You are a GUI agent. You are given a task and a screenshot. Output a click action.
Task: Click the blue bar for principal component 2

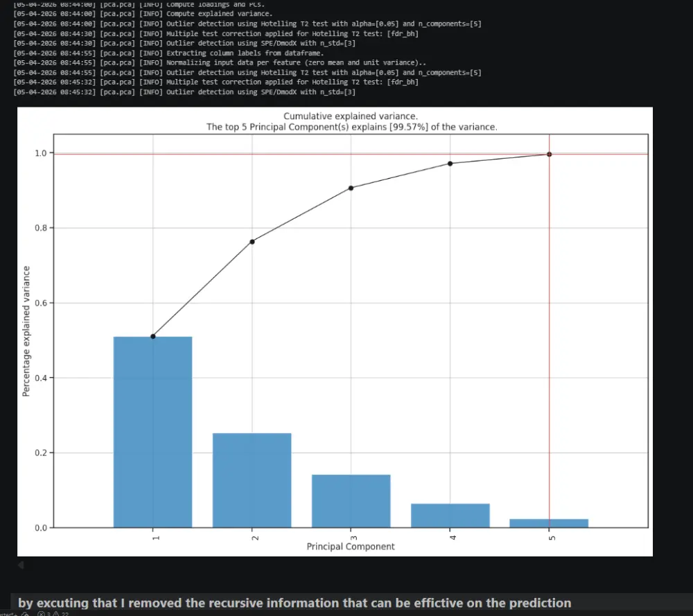point(252,480)
